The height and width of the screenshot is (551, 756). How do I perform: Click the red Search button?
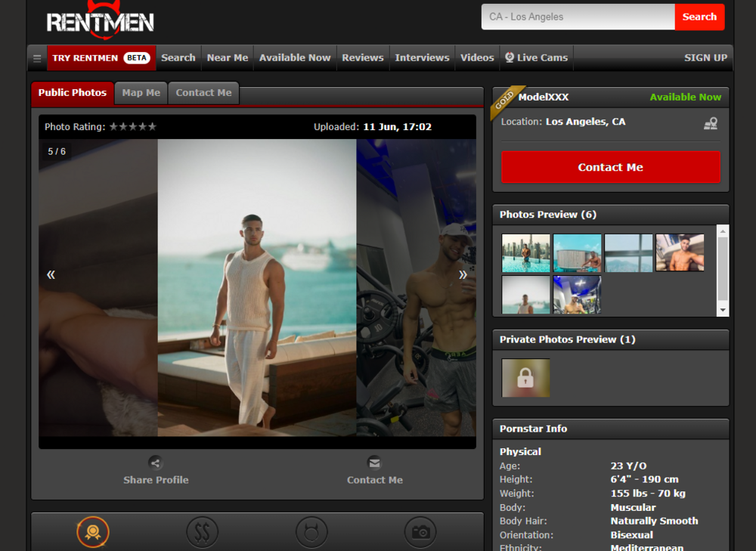pos(699,17)
